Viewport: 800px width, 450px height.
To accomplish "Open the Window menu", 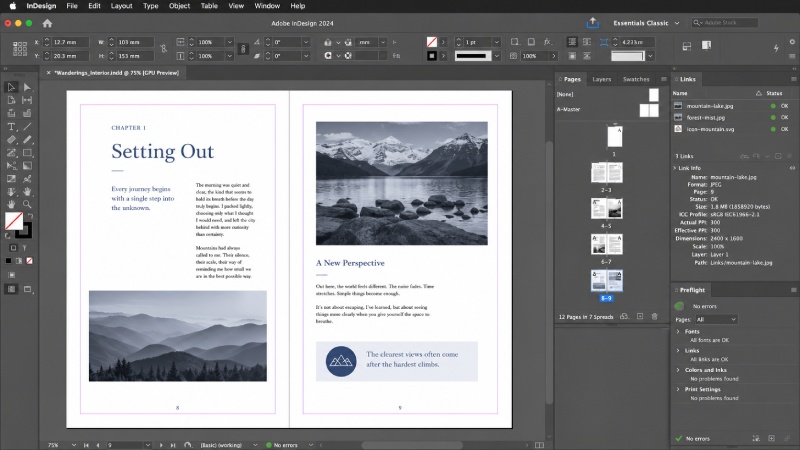I will click(x=267, y=6).
